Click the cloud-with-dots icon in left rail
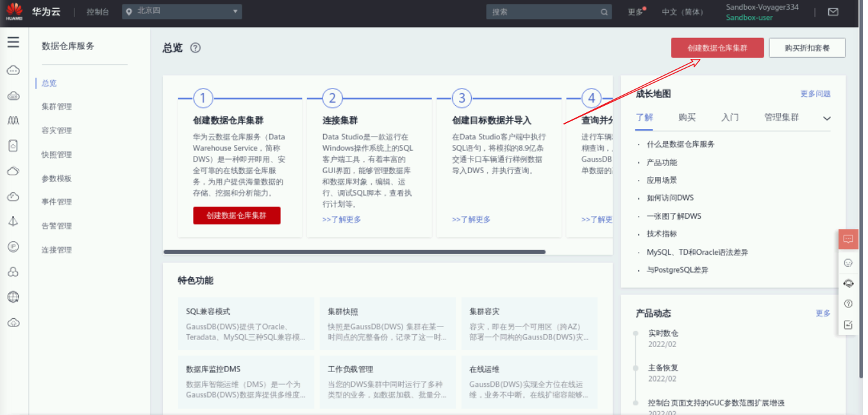This screenshot has width=868, height=415. coord(13,70)
